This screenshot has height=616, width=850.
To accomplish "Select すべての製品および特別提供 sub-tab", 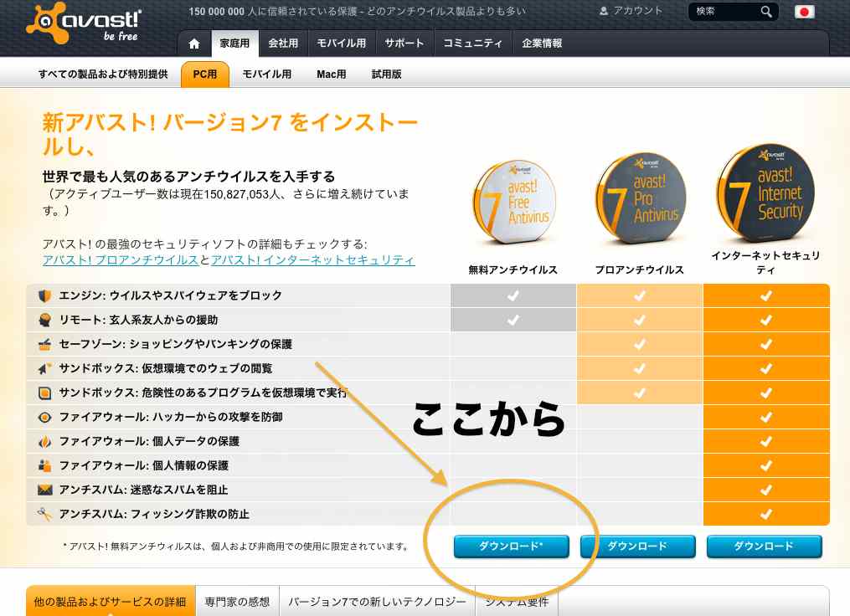I will [x=103, y=74].
